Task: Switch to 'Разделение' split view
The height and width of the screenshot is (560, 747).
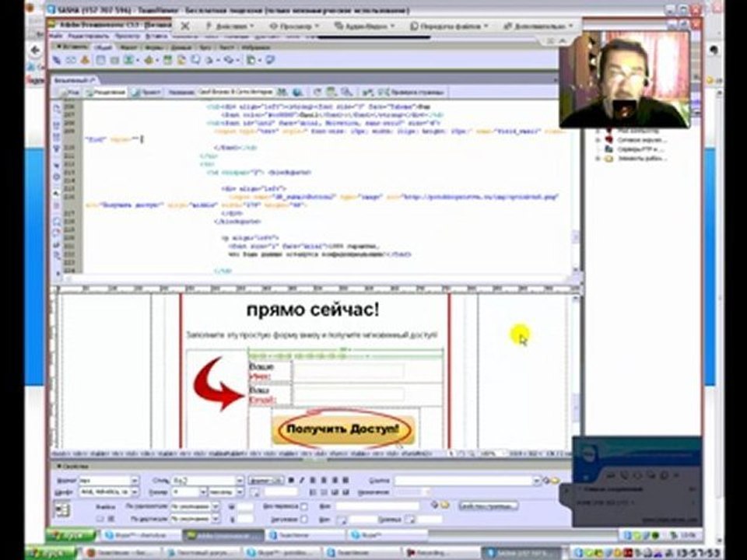Action: tap(107, 92)
